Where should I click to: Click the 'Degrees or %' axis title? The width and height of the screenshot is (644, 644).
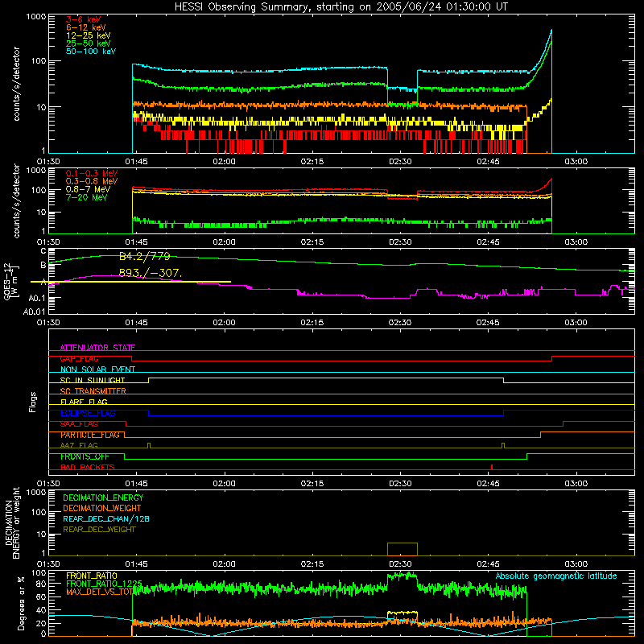point(21,603)
